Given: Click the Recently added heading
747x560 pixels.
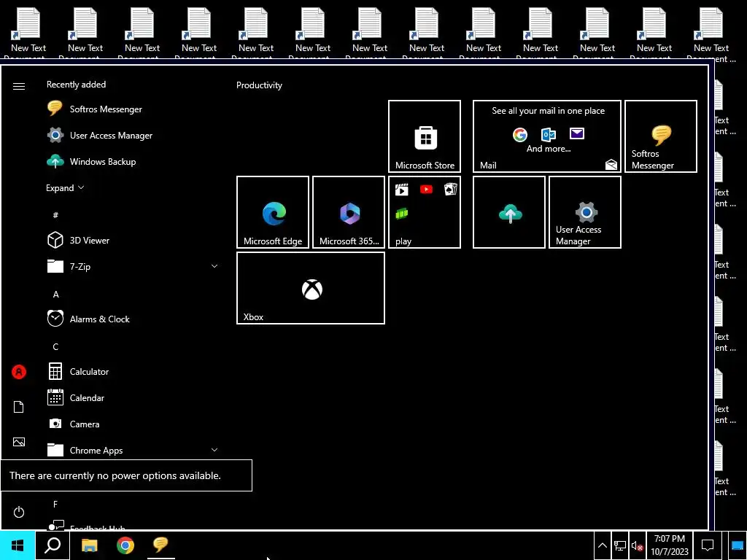Looking at the screenshot, I should click(x=76, y=85).
